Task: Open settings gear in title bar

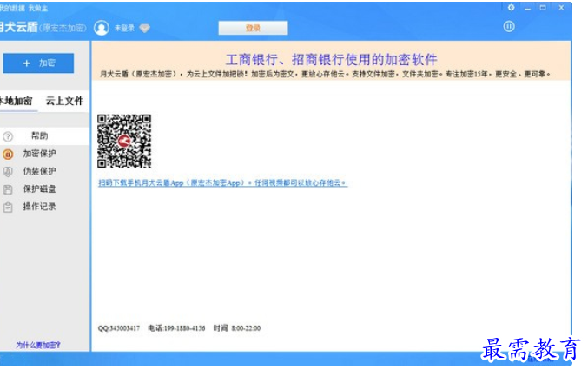Action: pos(511,7)
